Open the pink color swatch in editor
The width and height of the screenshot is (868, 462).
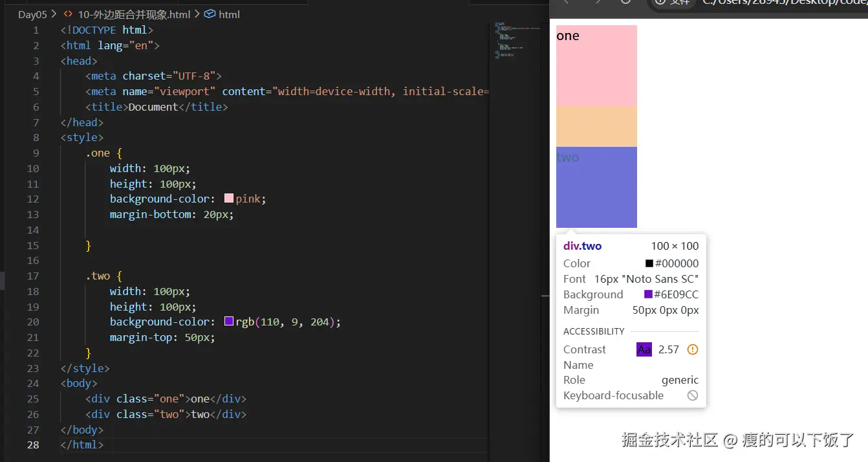pyautogui.click(x=229, y=199)
